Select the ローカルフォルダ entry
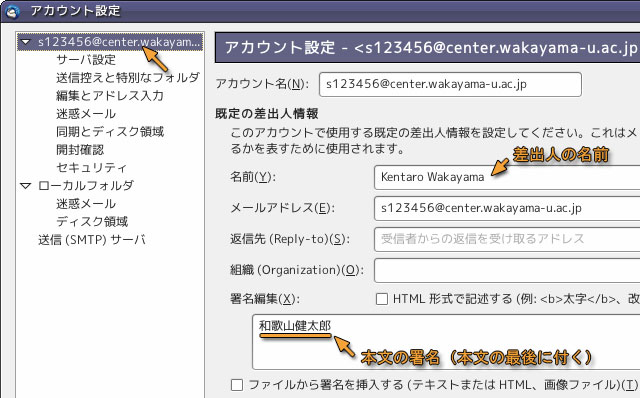The height and width of the screenshot is (398, 640). coord(86,185)
